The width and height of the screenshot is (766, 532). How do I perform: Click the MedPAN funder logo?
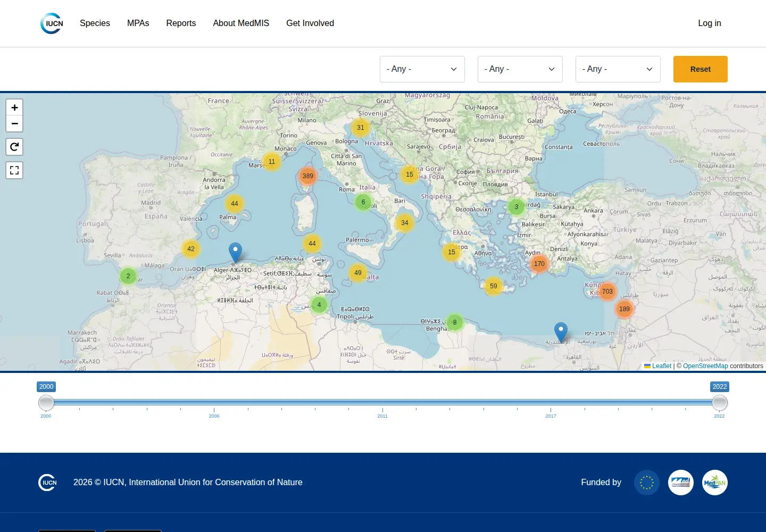click(715, 483)
